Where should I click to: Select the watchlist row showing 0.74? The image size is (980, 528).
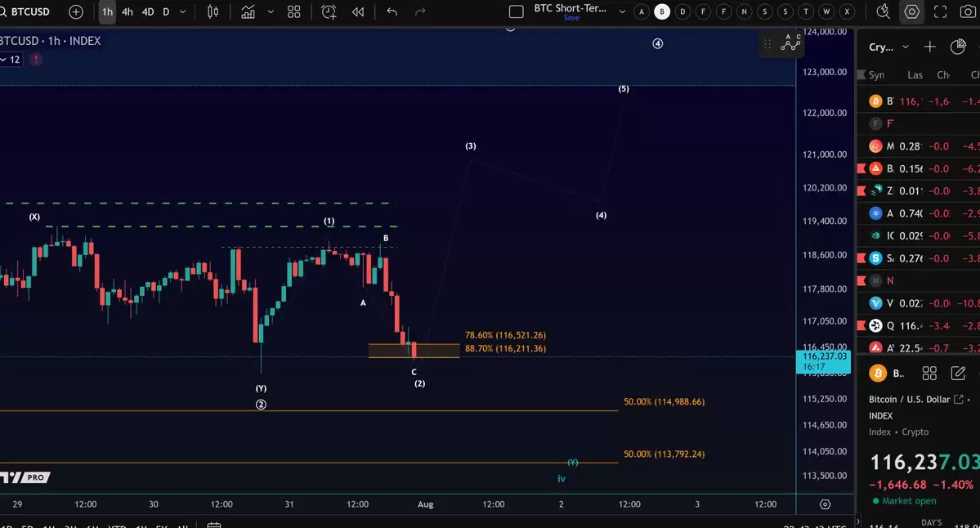(x=920, y=213)
